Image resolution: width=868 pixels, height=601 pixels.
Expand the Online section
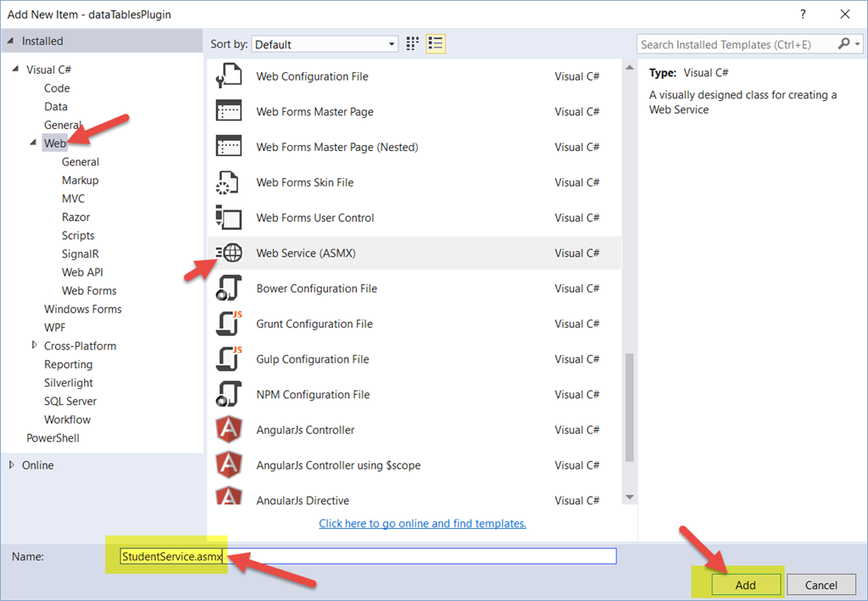click(12, 465)
